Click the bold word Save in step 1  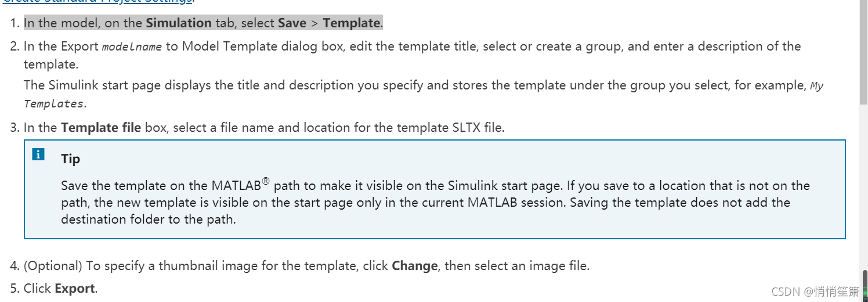292,23
